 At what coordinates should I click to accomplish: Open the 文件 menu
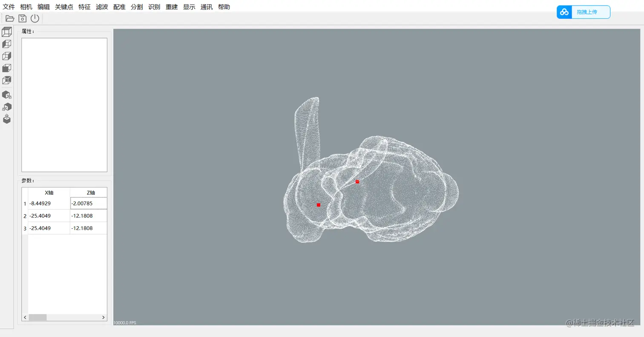[x=9, y=7]
